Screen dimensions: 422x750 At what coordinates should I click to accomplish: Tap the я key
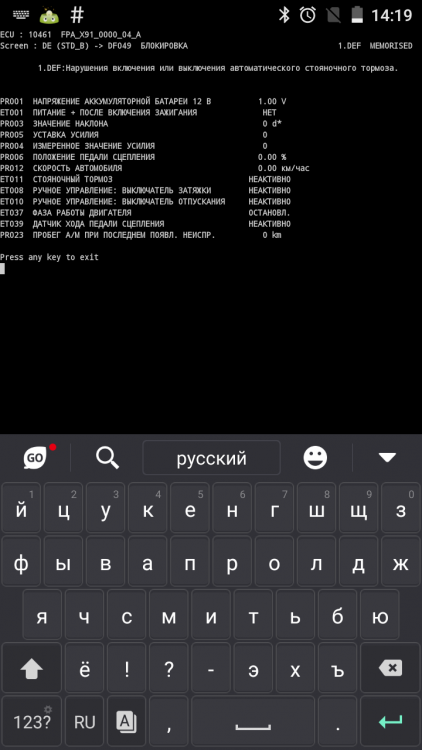42,615
